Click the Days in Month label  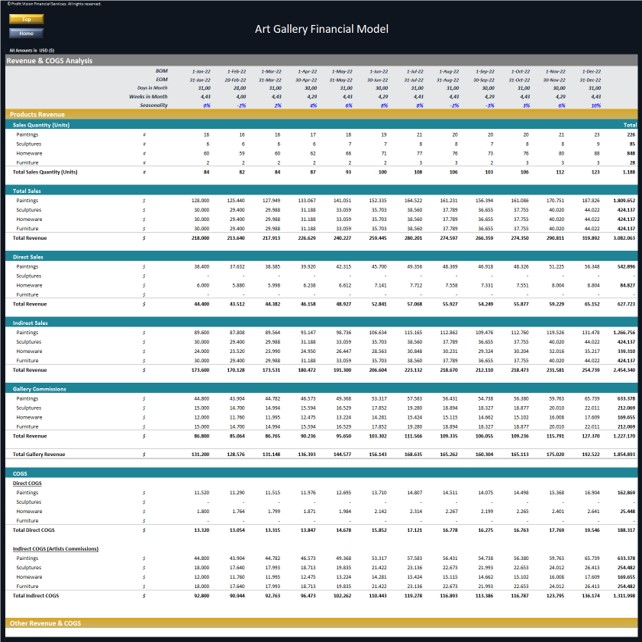152,88
